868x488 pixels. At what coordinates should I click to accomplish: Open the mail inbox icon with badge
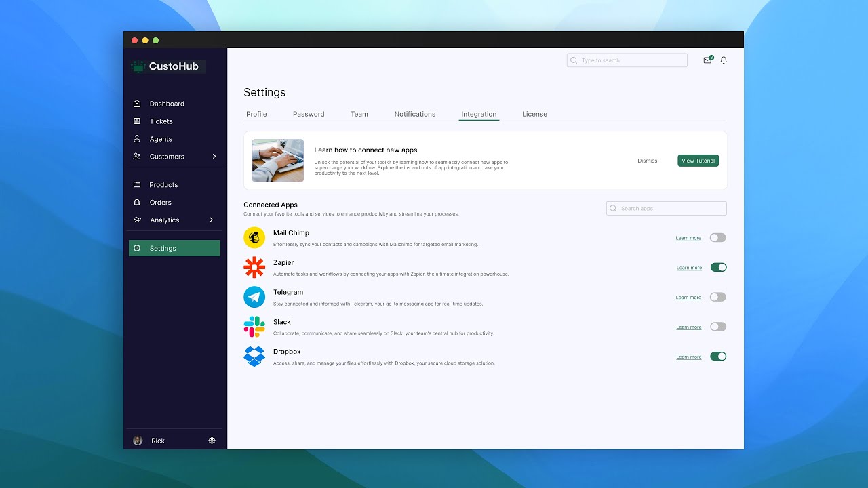click(x=708, y=60)
